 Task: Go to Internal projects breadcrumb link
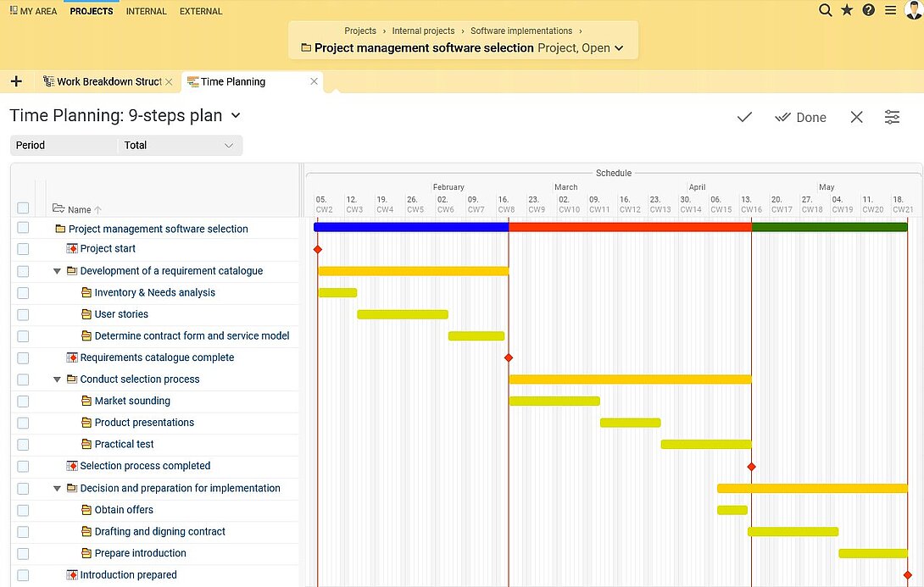423,30
